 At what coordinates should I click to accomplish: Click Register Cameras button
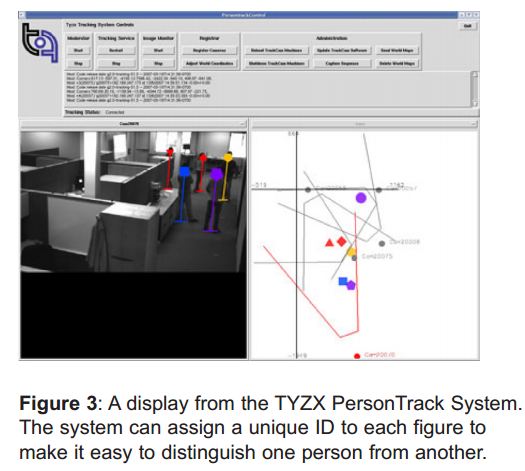210,51
